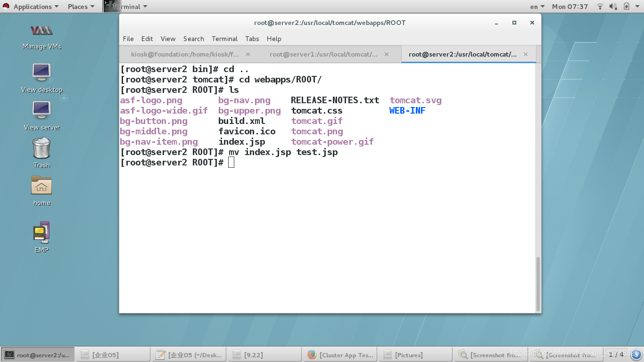644x362 pixels.
Task: Select the [Pictures] taskbar button
Action: coord(416,355)
